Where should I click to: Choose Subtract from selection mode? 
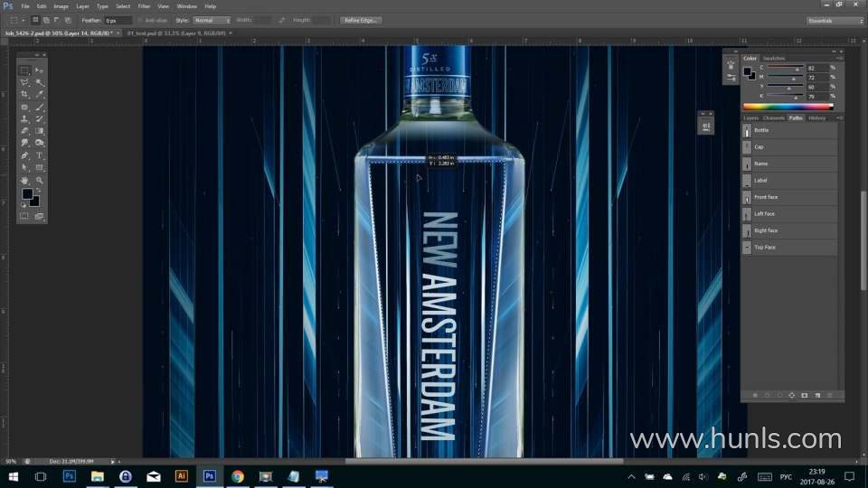56,20
